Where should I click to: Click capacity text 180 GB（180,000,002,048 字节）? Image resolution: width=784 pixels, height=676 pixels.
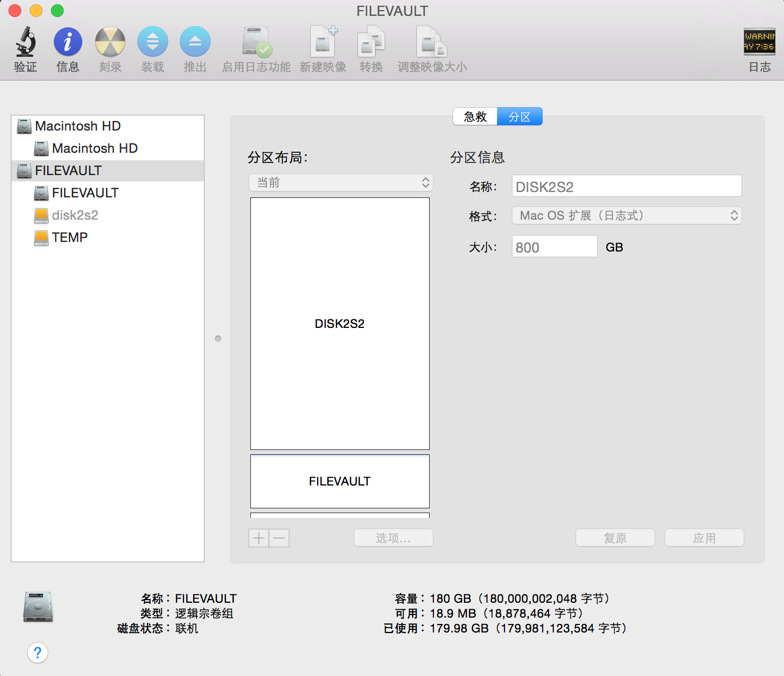click(x=521, y=599)
